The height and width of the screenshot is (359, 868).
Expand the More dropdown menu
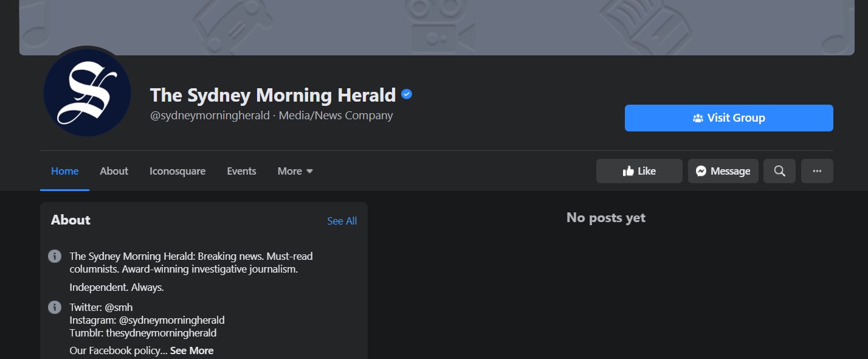[295, 171]
